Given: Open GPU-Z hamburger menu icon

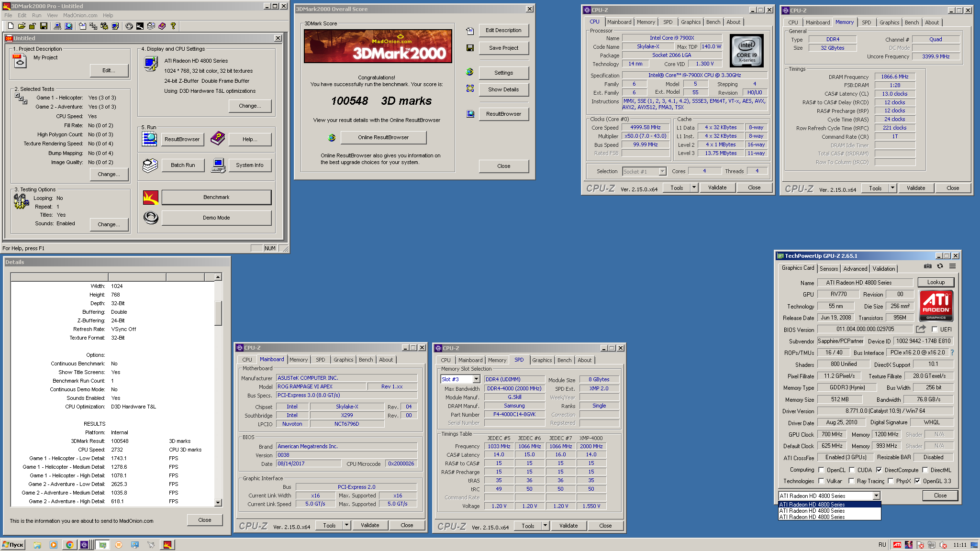Looking at the screenshot, I should click(953, 266).
